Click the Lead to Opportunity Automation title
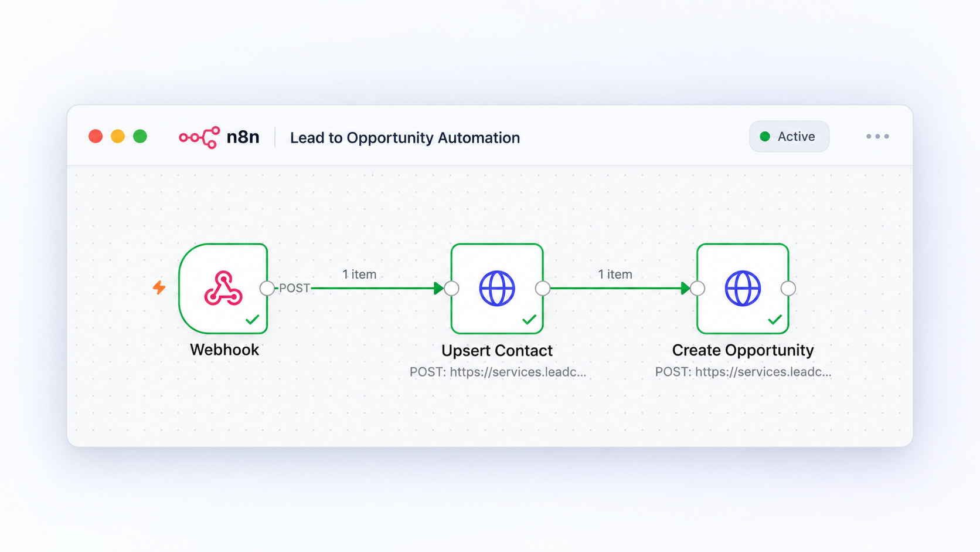 pos(405,138)
